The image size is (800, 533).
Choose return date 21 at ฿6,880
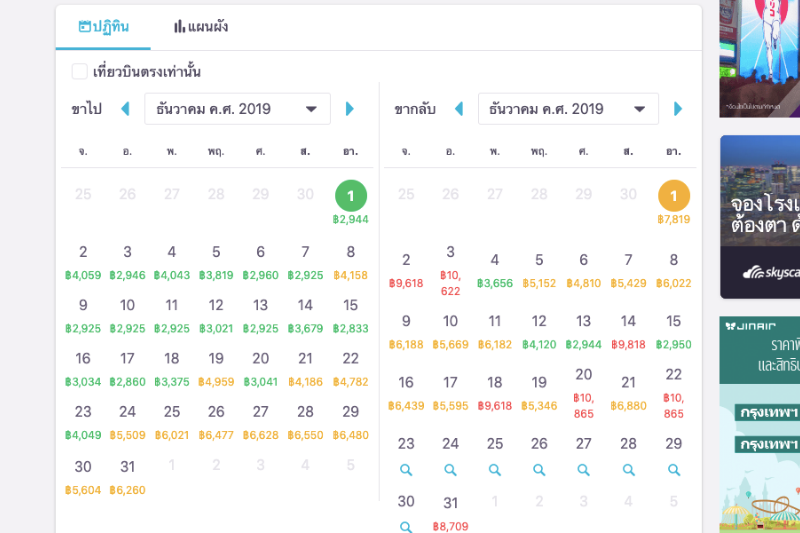(628, 393)
